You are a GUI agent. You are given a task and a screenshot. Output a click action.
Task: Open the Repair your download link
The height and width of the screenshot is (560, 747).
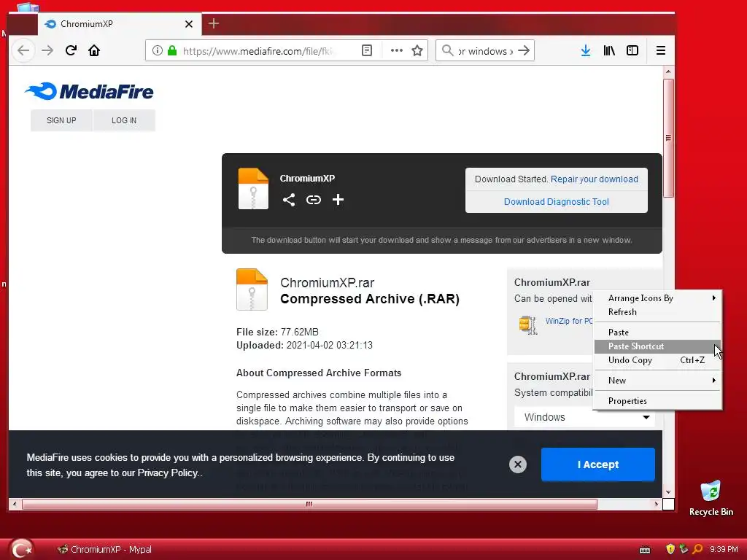click(x=594, y=179)
